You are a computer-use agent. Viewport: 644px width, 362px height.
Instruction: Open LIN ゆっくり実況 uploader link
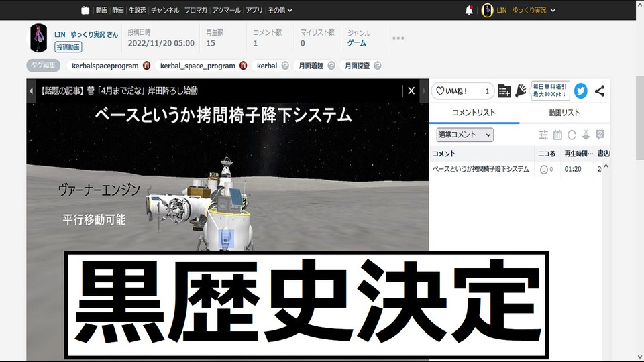87,34
